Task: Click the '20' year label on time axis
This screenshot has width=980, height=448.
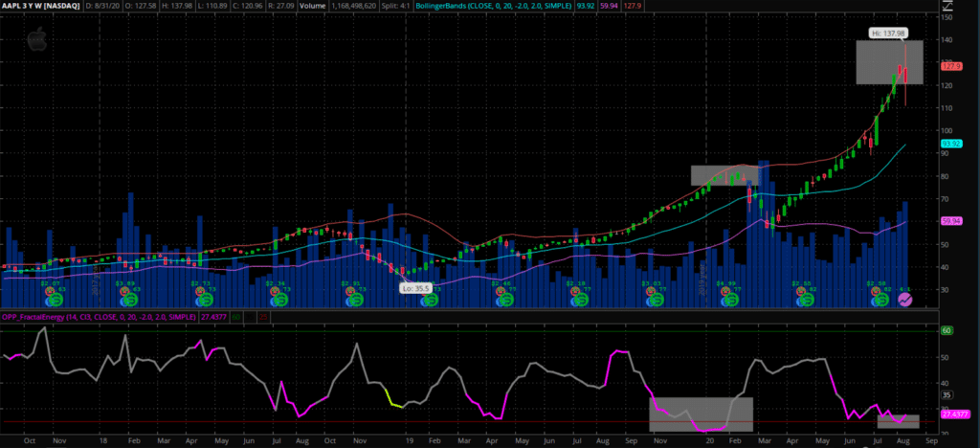Action: pos(710,440)
